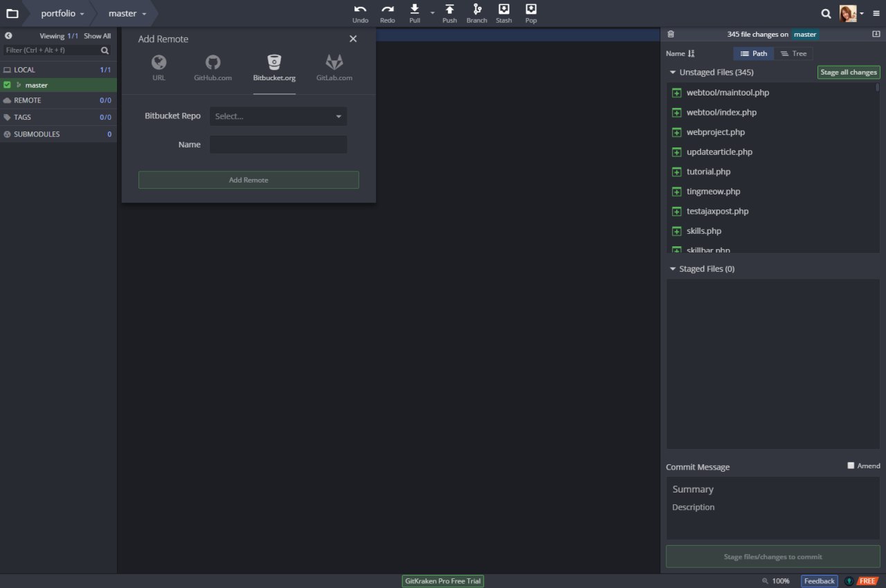Click the Undo icon in toolbar
The image size is (886, 588).
point(360,10)
